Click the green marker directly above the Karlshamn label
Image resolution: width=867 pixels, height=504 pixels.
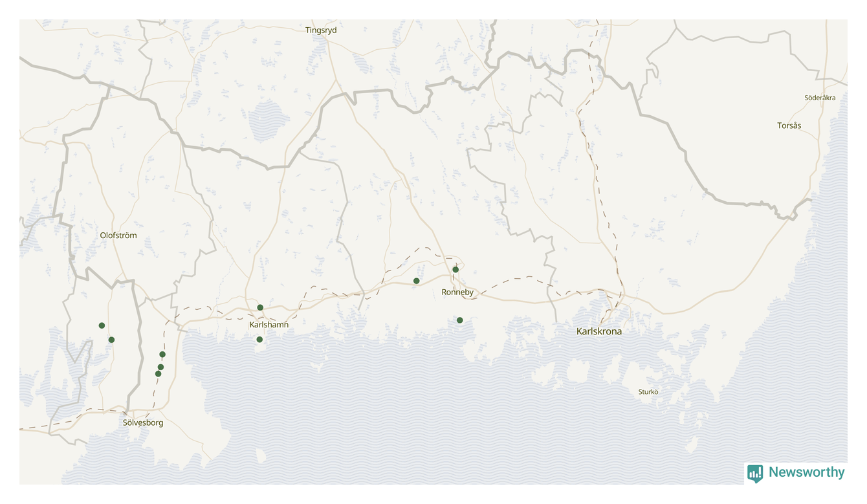(x=260, y=307)
